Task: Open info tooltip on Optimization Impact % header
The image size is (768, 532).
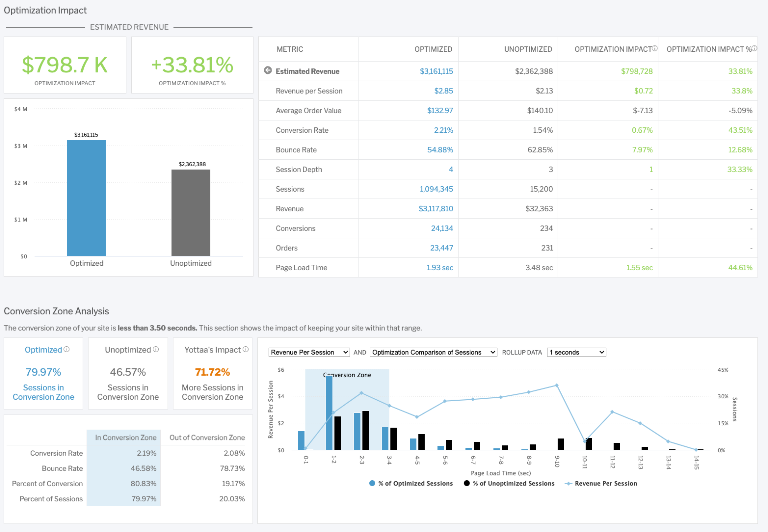Action: 755,48
